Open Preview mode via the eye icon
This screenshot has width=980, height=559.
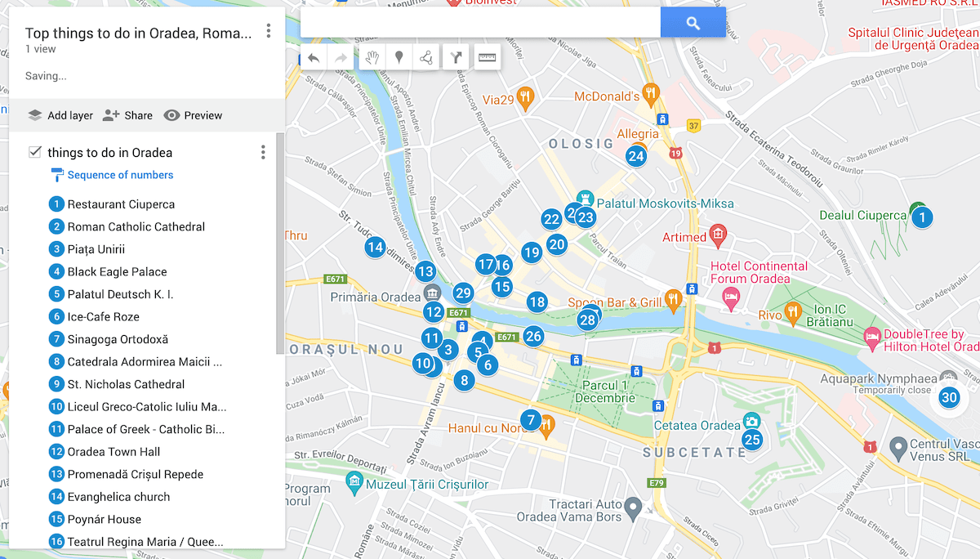(x=193, y=115)
